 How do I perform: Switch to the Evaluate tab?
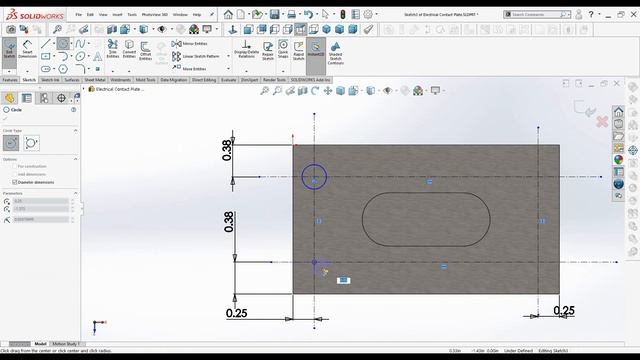[229, 80]
